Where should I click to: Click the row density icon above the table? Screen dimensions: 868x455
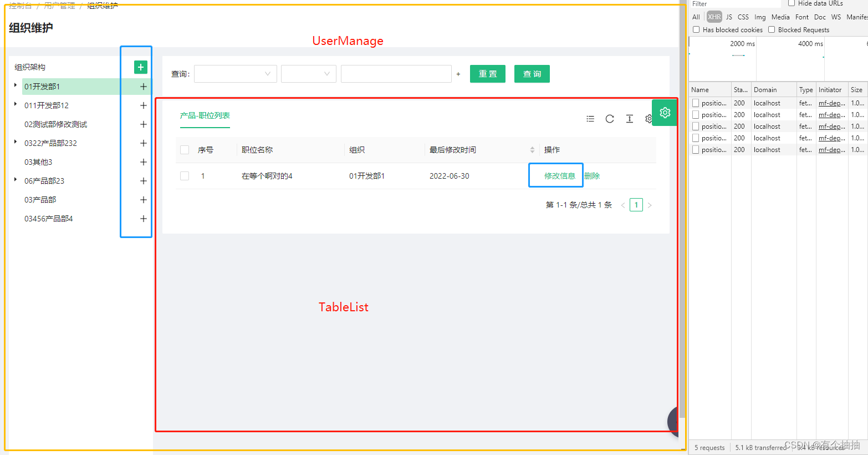(x=629, y=119)
